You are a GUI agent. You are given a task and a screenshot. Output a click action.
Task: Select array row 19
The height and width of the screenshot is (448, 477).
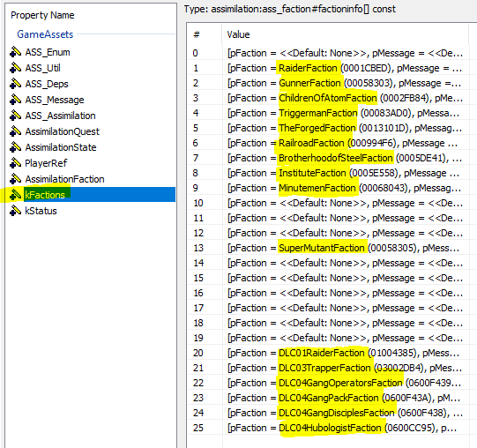pyautogui.click(x=328, y=338)
